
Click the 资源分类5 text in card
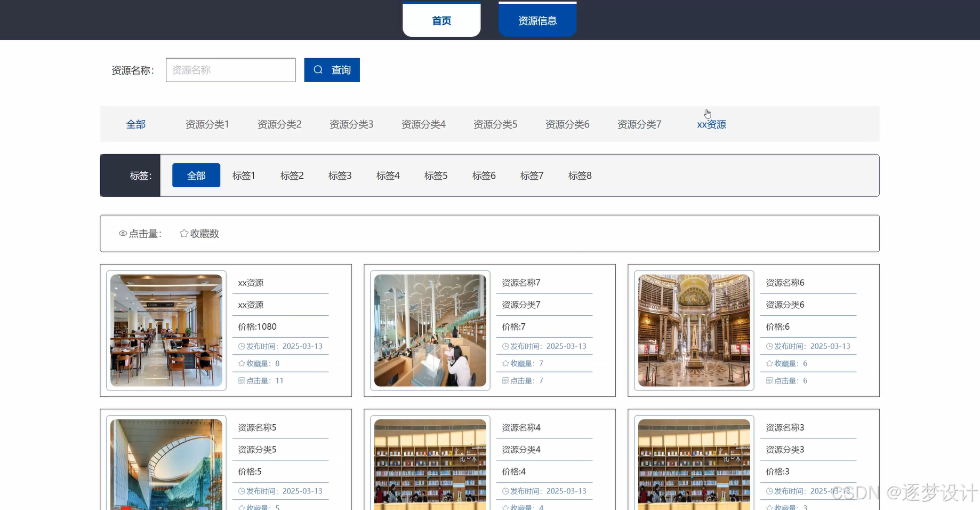point(257,449)
